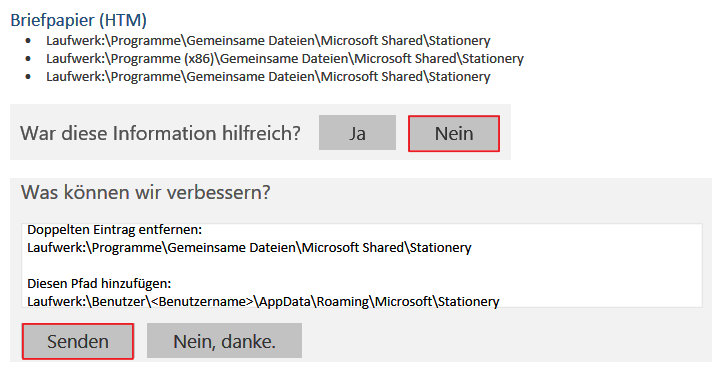Click the bullet before the x86 path
Screen dimensions: 714x370
[28, 59]
